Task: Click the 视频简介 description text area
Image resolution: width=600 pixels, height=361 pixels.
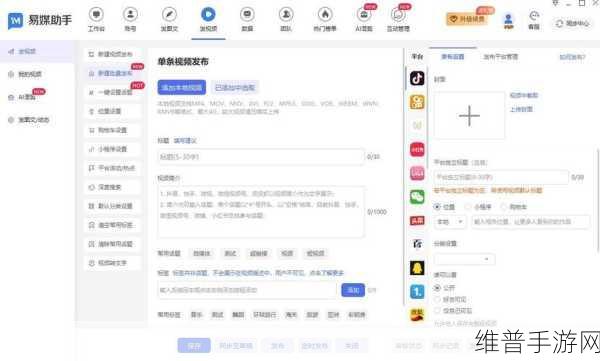Action: click(x=261, y=212)
